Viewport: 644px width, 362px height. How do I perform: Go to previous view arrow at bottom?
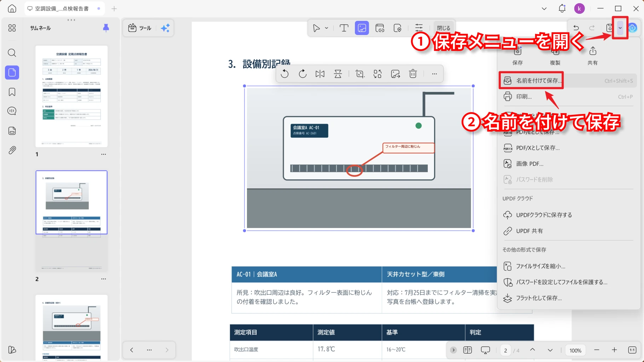point(132,350)
